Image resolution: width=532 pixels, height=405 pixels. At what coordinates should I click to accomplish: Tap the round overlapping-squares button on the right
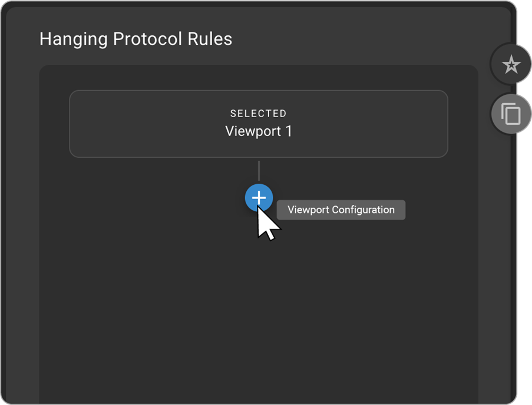coord(511,113)
